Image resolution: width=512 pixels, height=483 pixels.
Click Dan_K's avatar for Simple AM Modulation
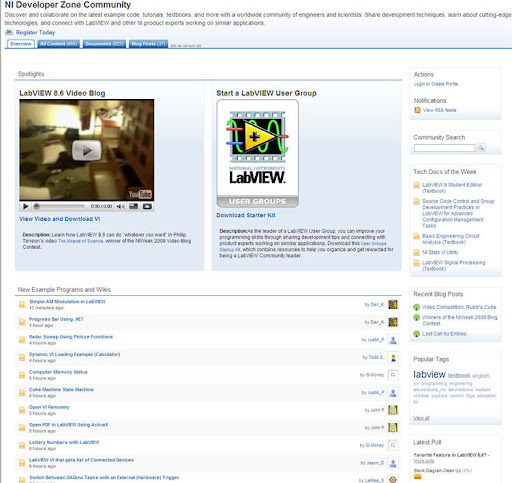point(393,304)
